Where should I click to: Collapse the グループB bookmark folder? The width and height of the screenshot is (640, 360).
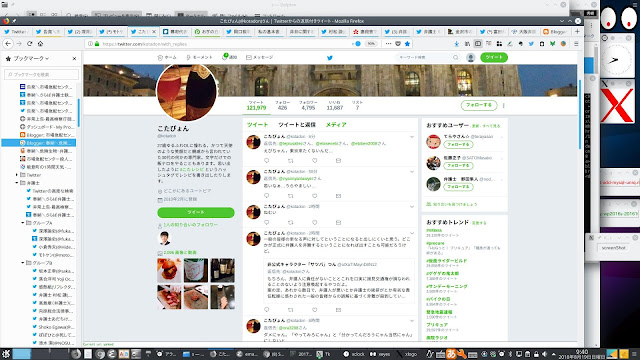coord(23,263)
